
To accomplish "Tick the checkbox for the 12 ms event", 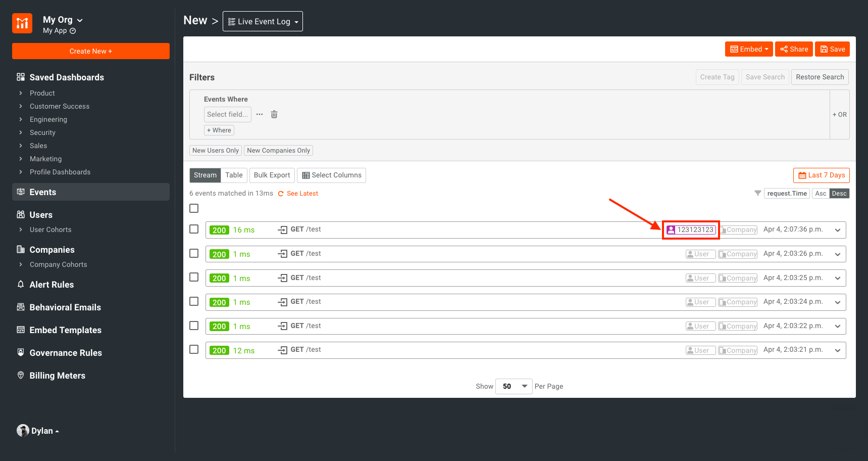I will tap(194, 349).
